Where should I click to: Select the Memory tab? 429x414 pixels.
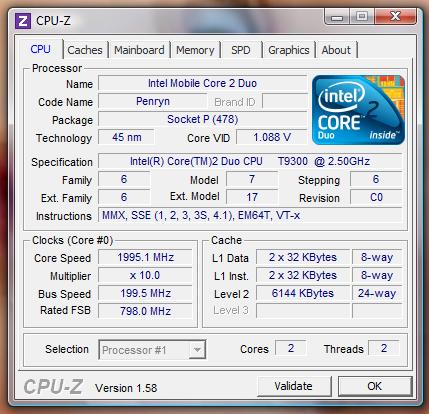pos(195,50)
